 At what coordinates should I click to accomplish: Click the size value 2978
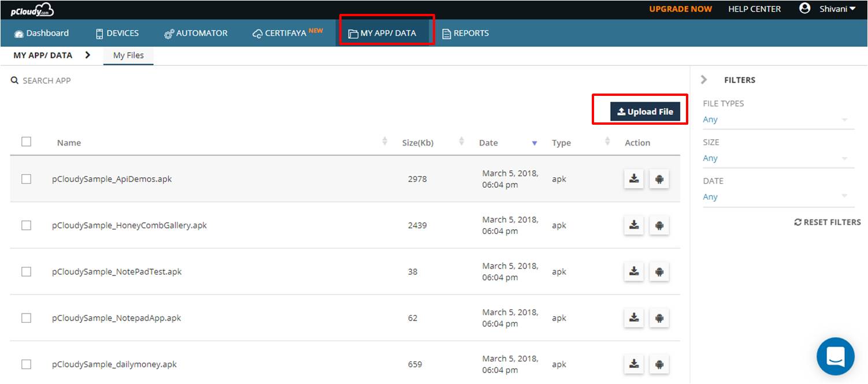tap(417, 179)
